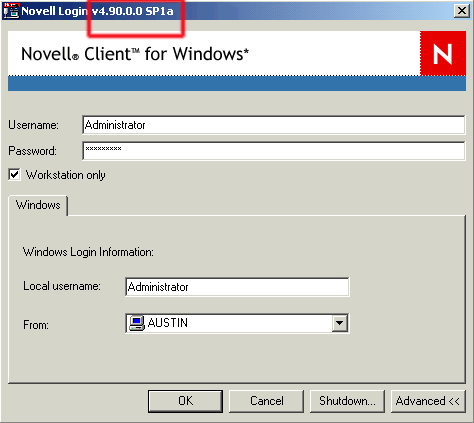This screenshot has width=474, height=423.
Task: Click the Windows Login Information label
Action: coord(88,252)
